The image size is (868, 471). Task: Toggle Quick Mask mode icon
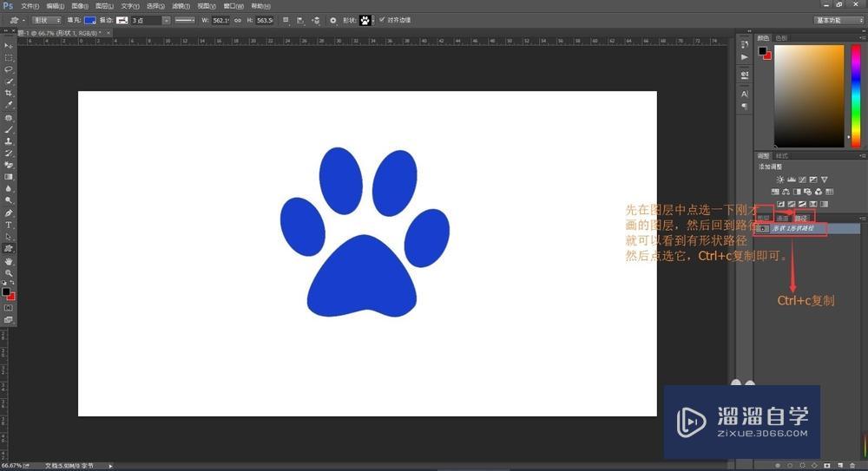(9, 308)
